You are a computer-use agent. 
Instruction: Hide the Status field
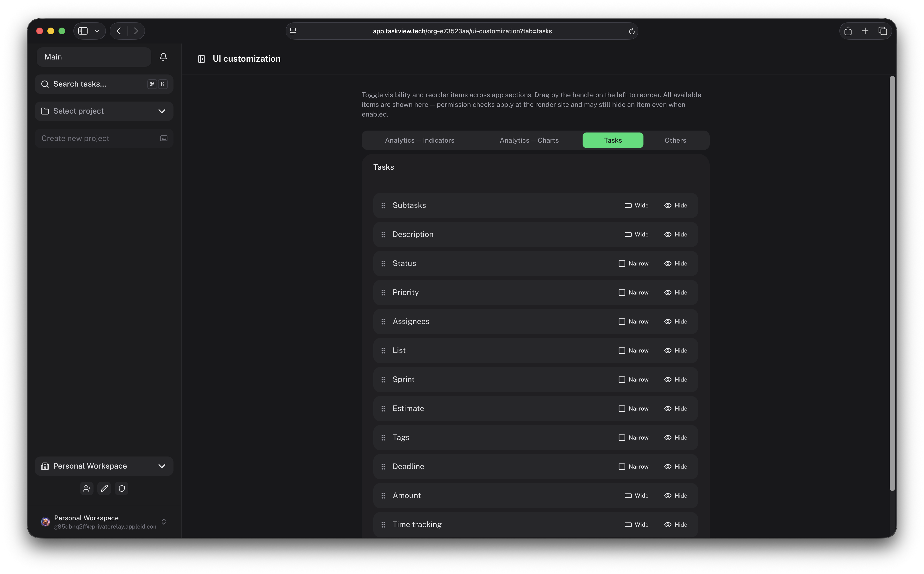(x=676, y=264)
